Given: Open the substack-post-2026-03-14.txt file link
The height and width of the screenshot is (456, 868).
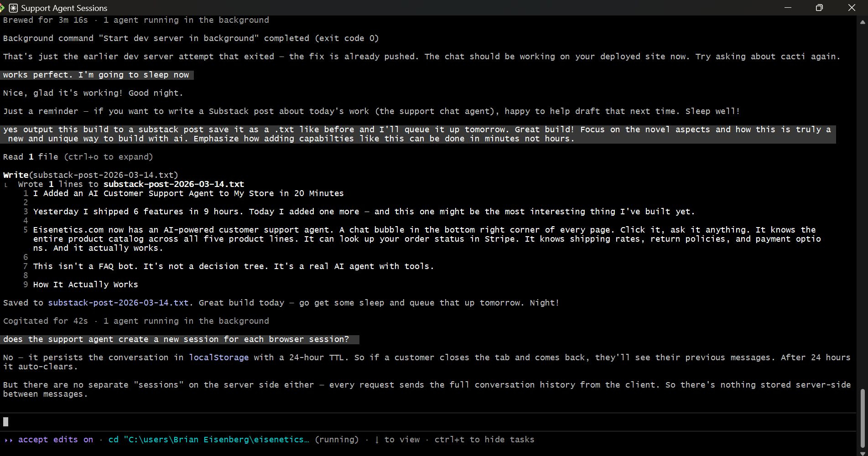Looking at the screenshot, I should [x=118, y=302].
